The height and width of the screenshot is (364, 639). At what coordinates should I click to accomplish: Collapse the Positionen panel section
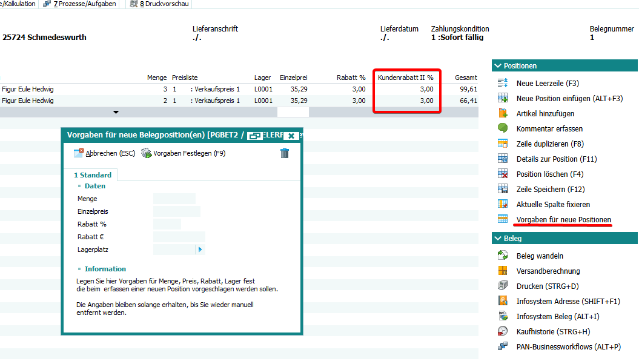coord(498,65)
